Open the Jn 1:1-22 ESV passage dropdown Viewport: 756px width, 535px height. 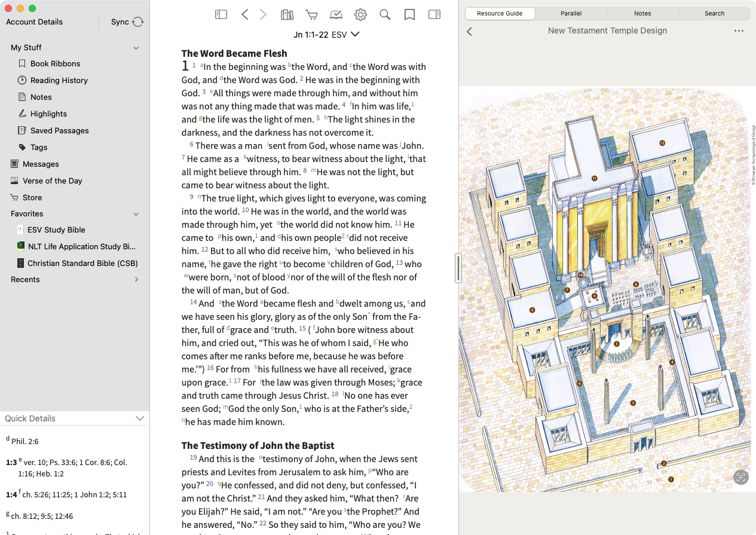[x=326, y=35]
